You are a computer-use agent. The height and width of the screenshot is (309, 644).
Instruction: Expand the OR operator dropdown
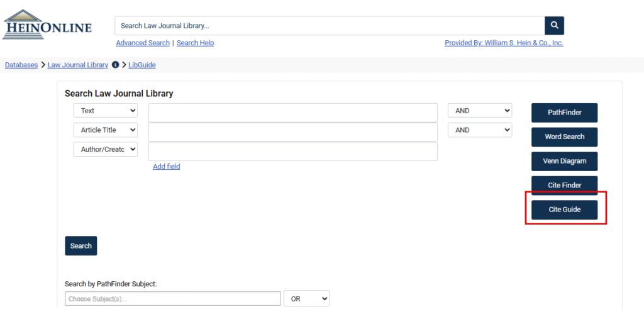point(306,298)
